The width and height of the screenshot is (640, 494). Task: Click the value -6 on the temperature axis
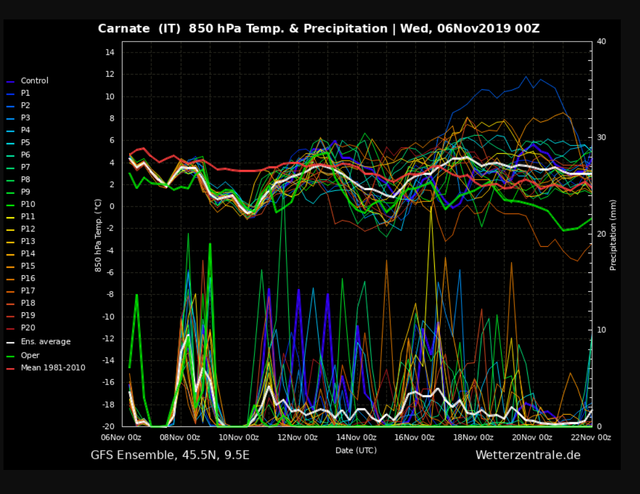tap(111, 273)
